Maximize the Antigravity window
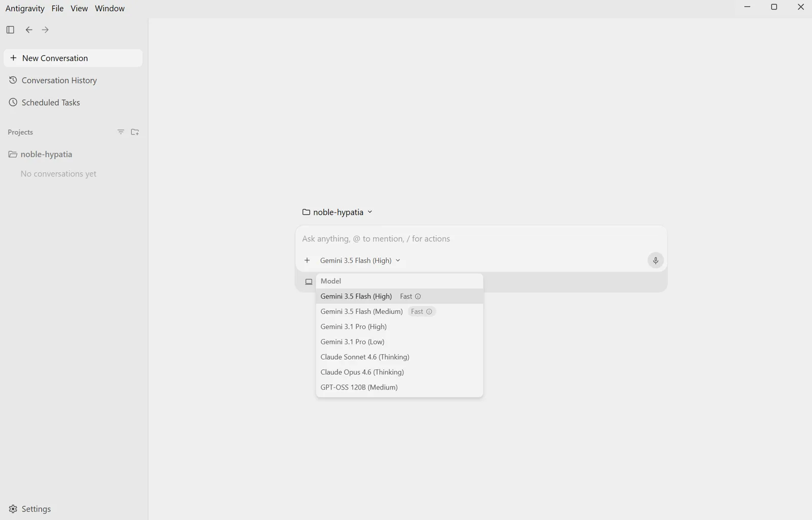The width and height of the screenshot is (812, 520). coord(774,7)
